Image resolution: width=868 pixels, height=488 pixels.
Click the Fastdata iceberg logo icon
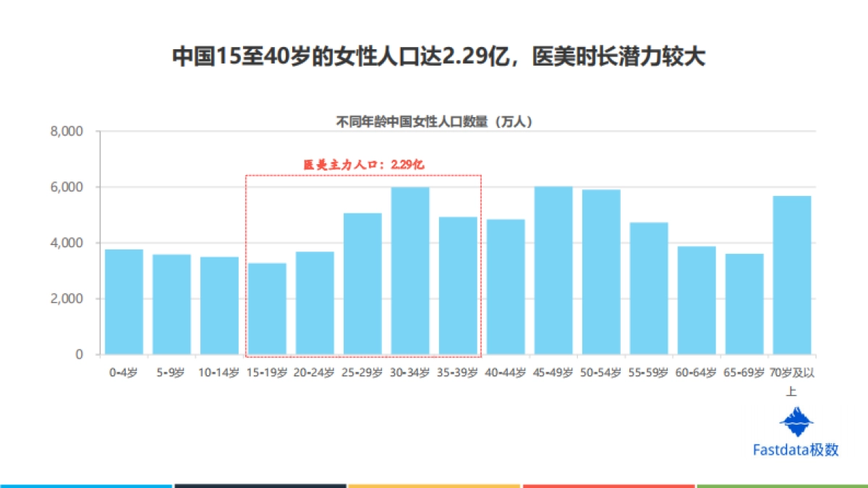[x=795, y=421]
